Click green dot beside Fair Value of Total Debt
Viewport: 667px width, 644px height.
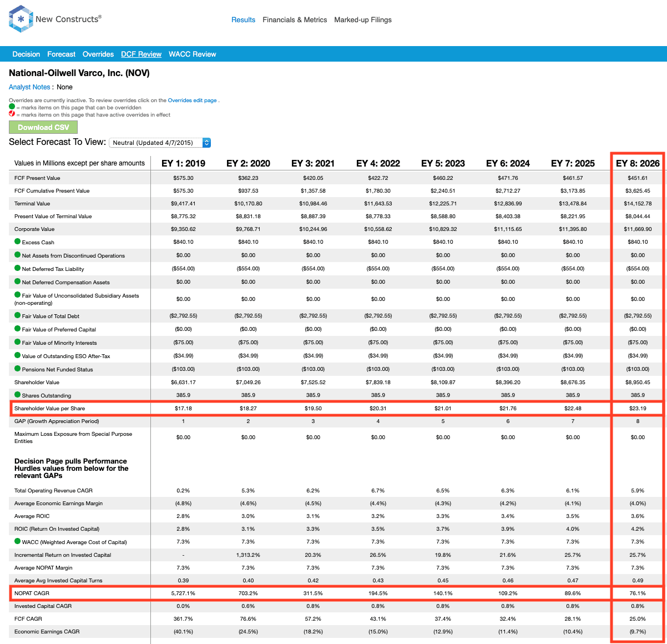18,315
